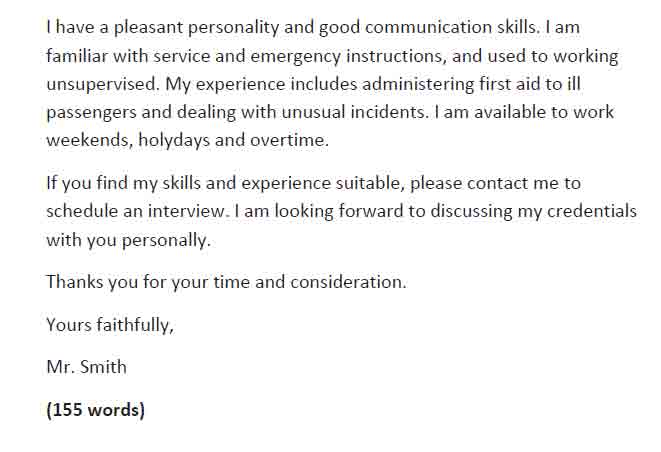Click the word "pleasant" in the first line
This screenshot has height=452, width=661.
tap(140, 27)
